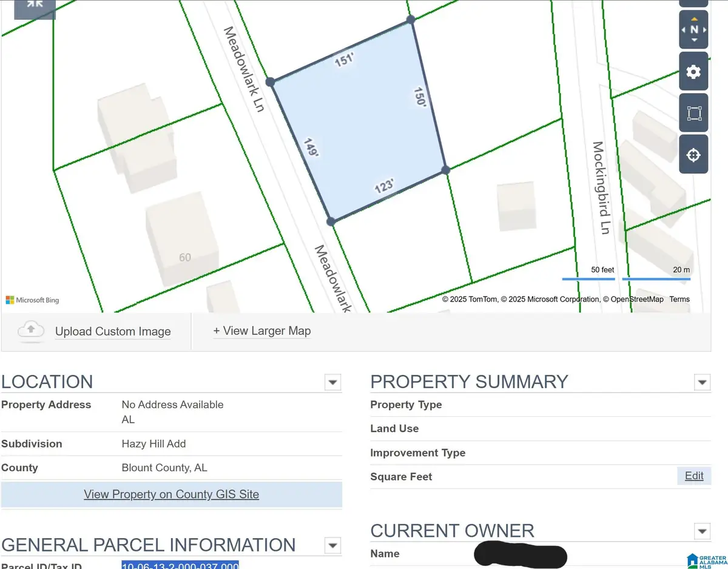The image size is (728, 569).
Task: Click the Microsoft Bing logo
Action: click(33, 300)
